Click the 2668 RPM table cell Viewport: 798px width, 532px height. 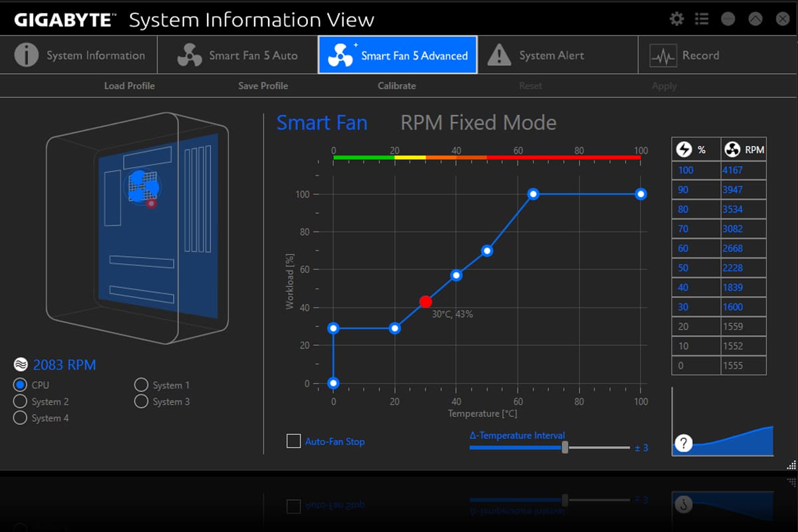[743, 248]
